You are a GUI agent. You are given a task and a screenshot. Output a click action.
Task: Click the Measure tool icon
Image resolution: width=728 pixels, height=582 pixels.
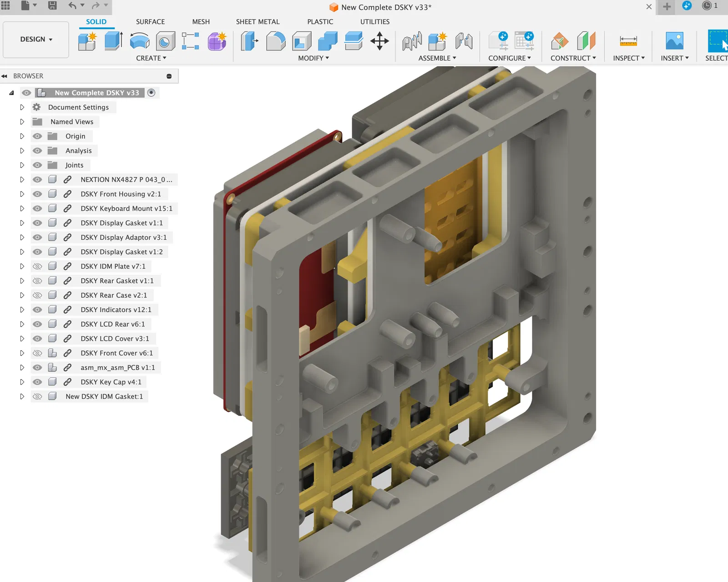click(x=628, y=41)
